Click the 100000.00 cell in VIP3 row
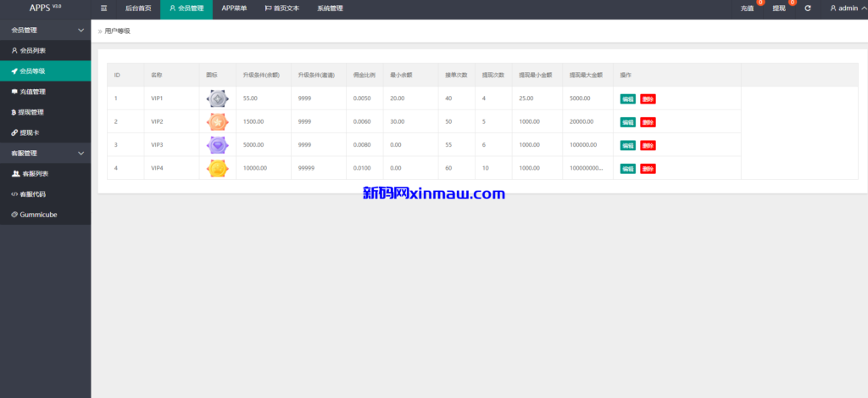 (x=588, y=145)
